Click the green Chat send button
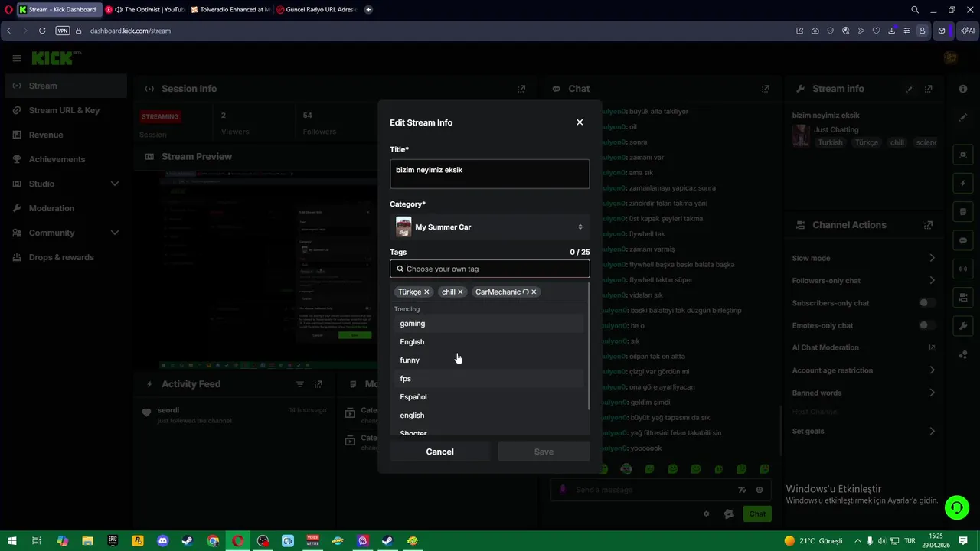Screen dimensions: 980x551 [757, 514]
